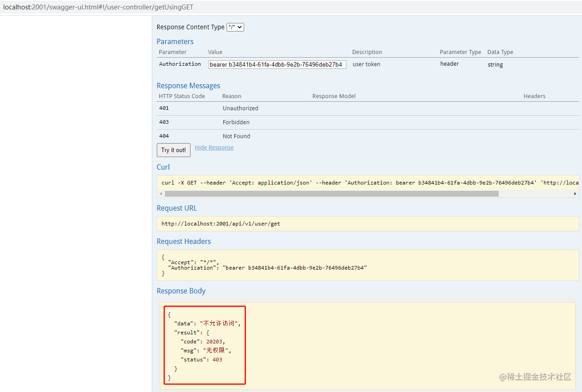The height and width of the screenshot is (392, 582).
Task: Click the curl command text block
Action: pos(368,183)
